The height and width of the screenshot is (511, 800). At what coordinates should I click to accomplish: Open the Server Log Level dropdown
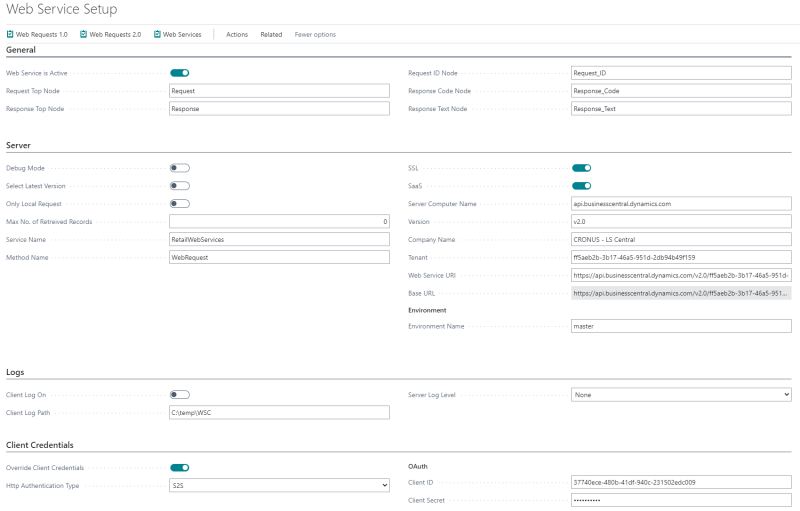coord(681,395)
